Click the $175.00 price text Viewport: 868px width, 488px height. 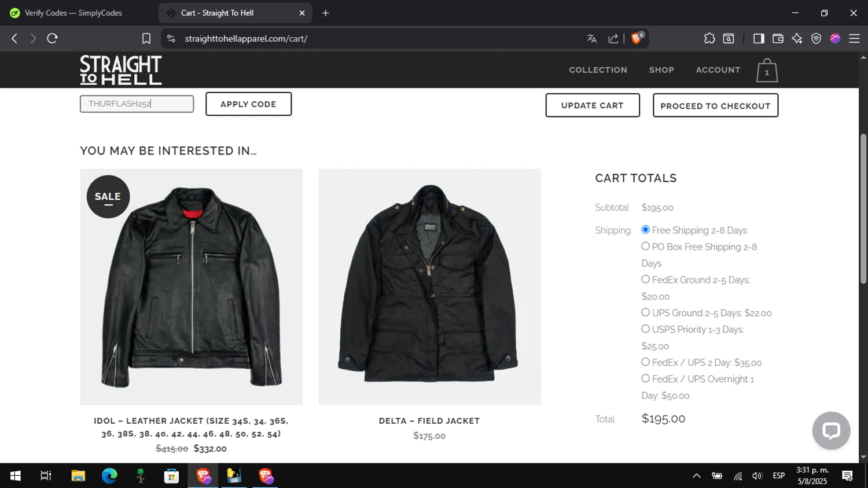coord(429,436)
